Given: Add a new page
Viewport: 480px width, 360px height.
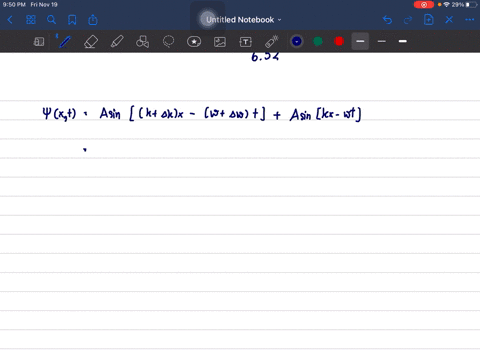Looking at the screenshot, I should click(x=429, y=20).
